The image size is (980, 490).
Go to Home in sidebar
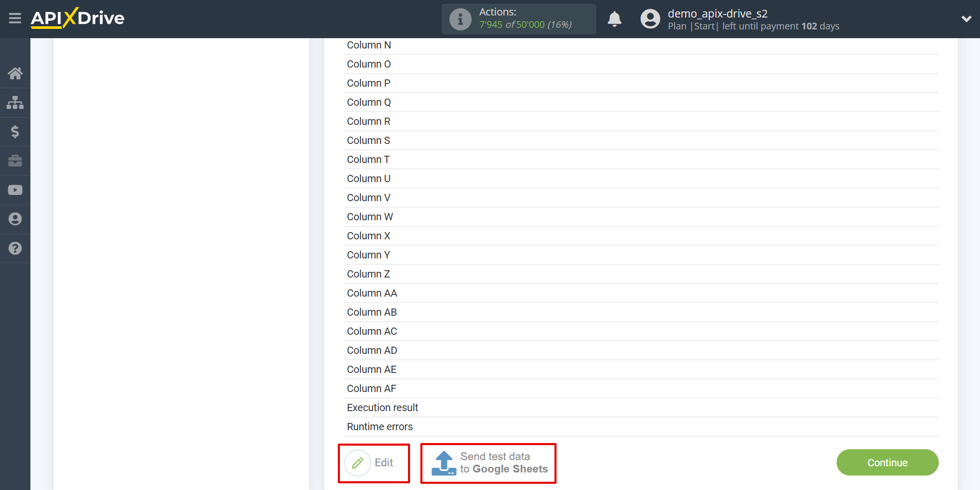[15, 73]
